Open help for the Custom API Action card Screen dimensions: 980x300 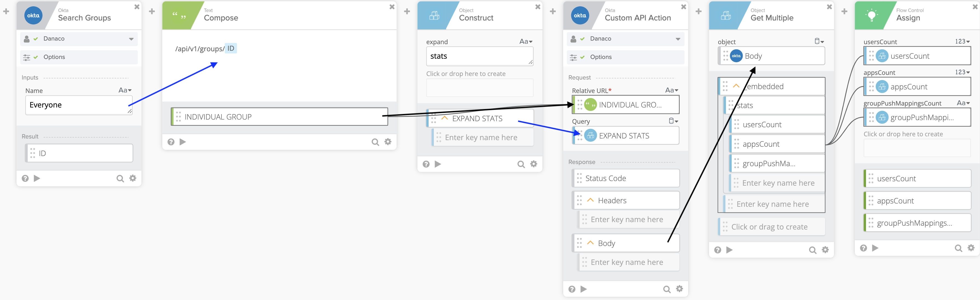572,289
